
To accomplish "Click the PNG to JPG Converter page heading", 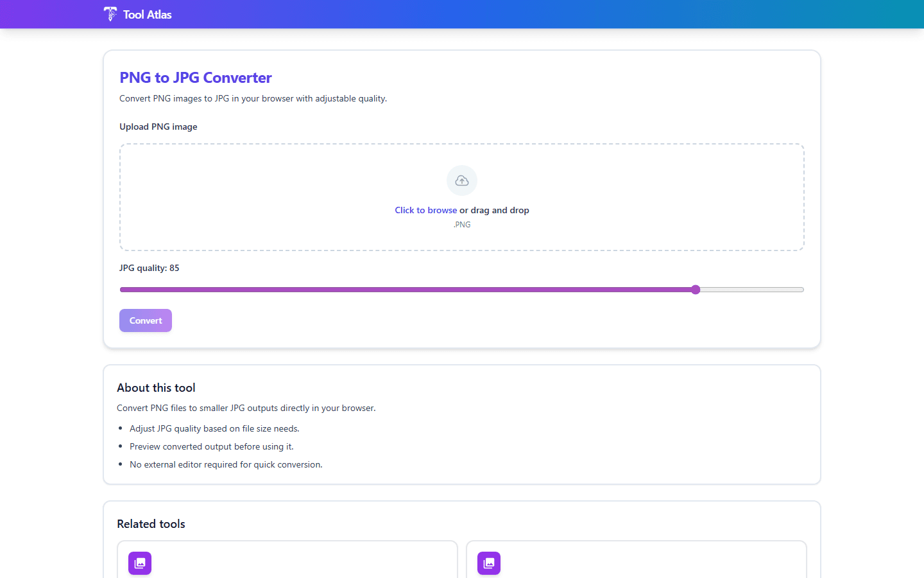I will click(x=196, y=77).
